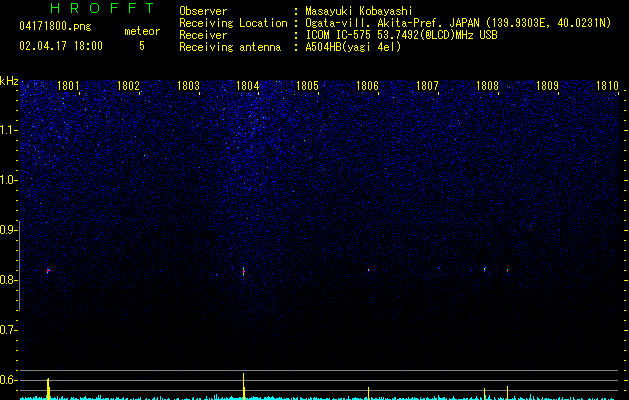This screenshot has height=400, width=629.
Task: Click the meteor count label
Action: (x=142, y=31)
